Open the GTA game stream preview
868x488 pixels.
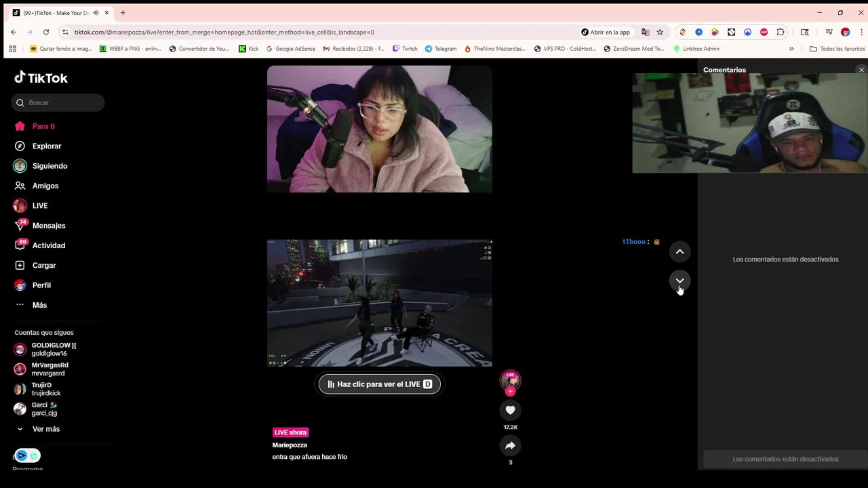coord(380,303)
